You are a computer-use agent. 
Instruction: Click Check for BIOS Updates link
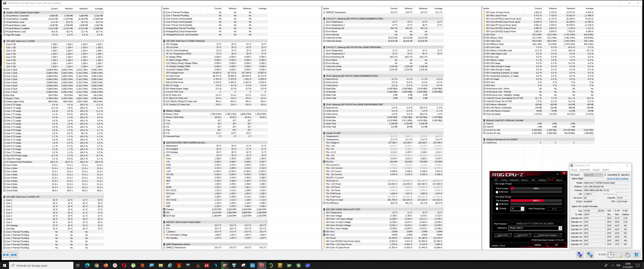[617, 179]
